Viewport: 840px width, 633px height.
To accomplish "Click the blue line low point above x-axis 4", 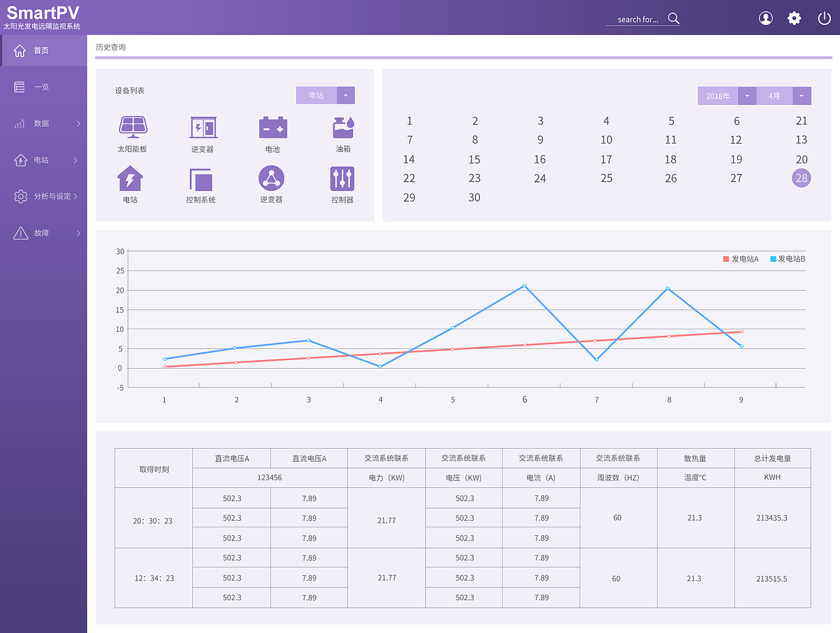I will (x=381, y=367).
